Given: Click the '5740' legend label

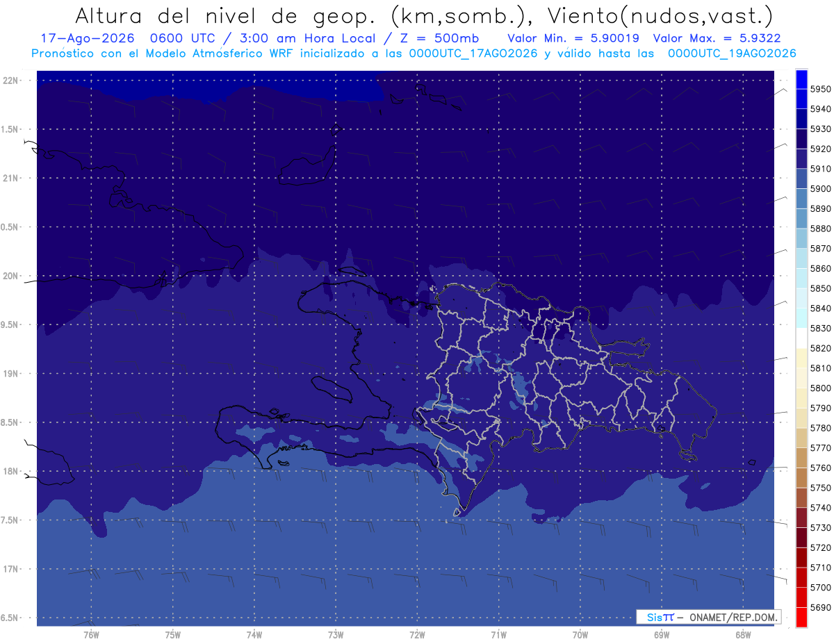Looking at the screenshot, I should coord(821,508).
